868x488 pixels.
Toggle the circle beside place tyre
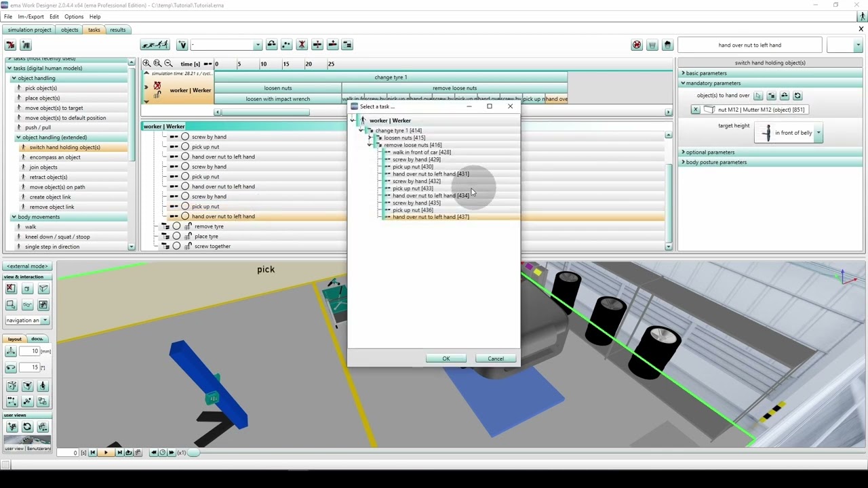tap(176, 237)
